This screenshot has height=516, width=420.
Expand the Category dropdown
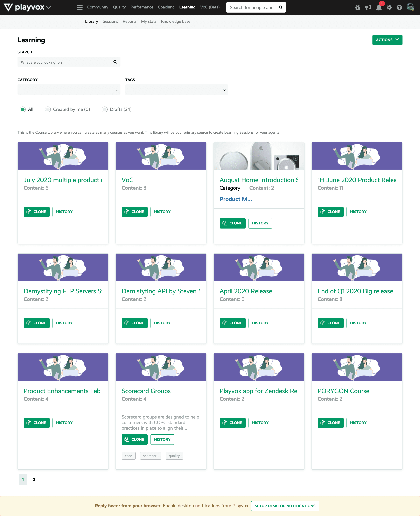pos(69,90)
